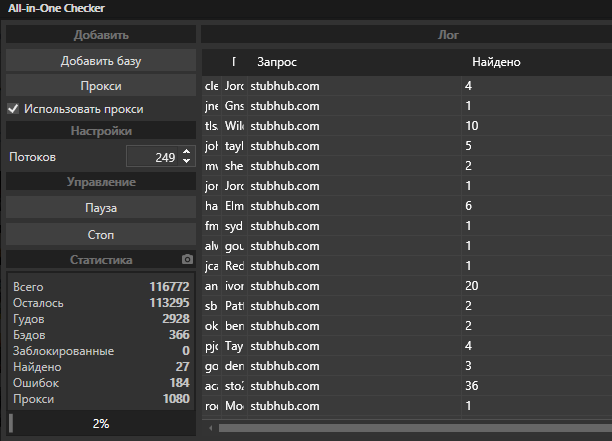Viewport: 612px width, 441px height.
Task: Click the Найдено statistic value 27
Action: (183, 367)
